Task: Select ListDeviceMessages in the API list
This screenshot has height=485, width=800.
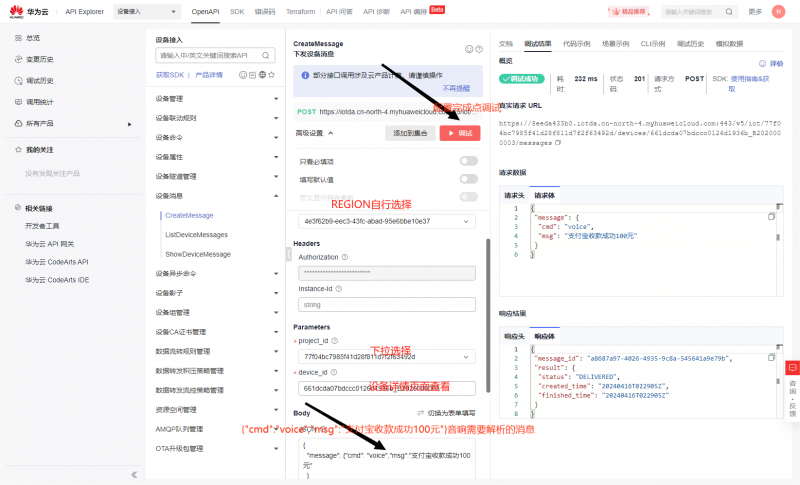Action: click(x=196, y=234)
